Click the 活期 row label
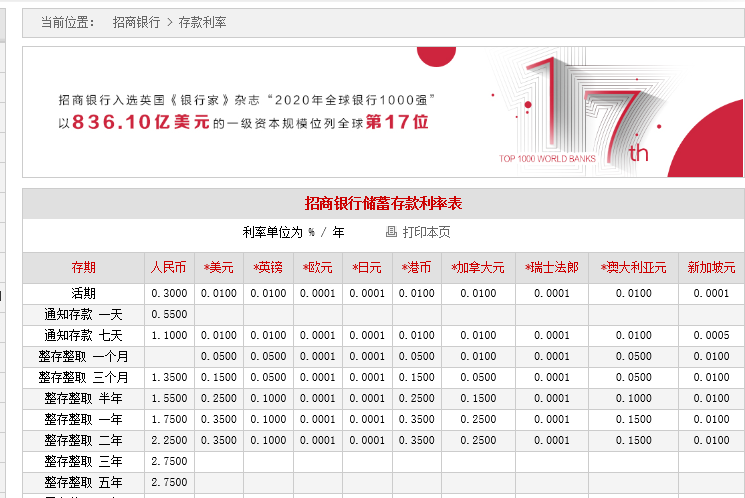 pyautogui.click(x=84, y=294)
